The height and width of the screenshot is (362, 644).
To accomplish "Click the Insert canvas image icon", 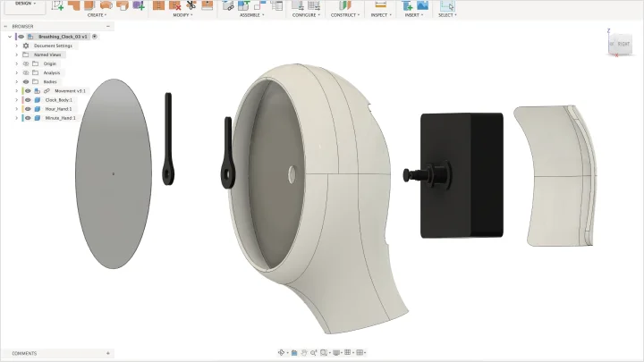I will pos(422,5).
